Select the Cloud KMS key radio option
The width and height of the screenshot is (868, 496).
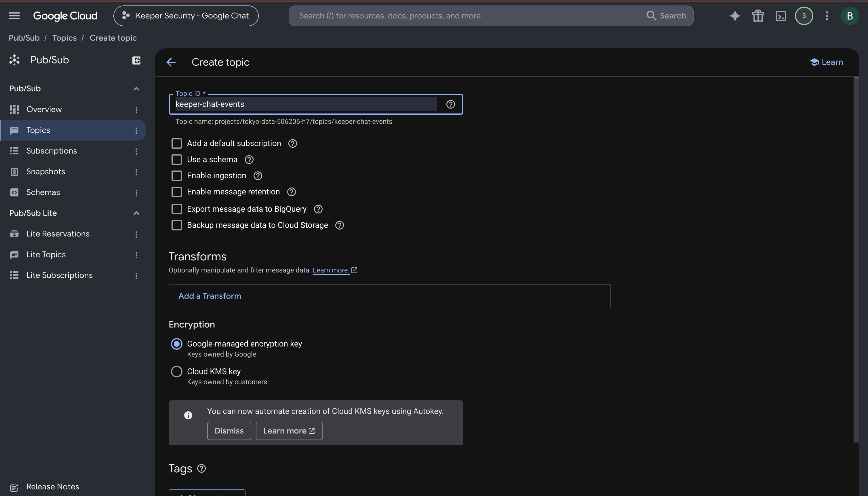pyautogui.click(x=176, y=371)
